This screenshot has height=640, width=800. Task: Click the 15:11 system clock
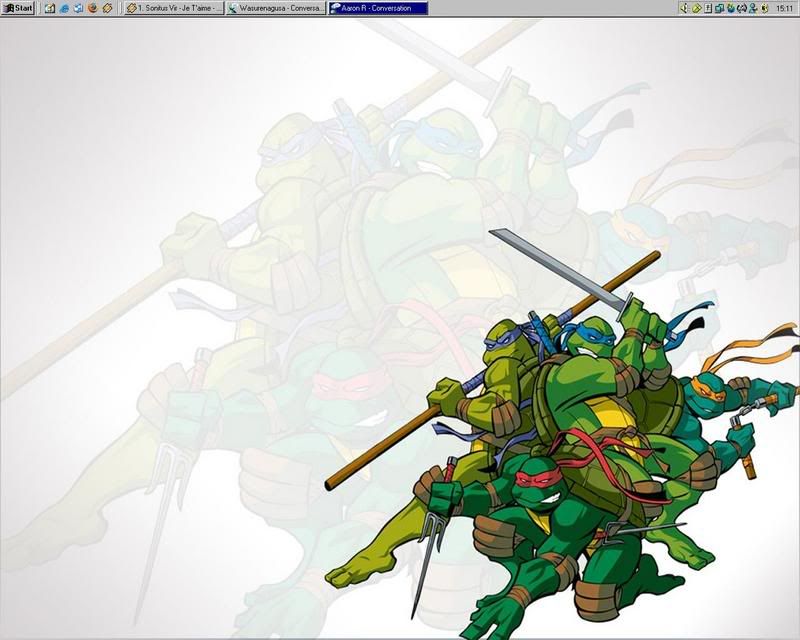pyautogui.click(x=784, y=8)
